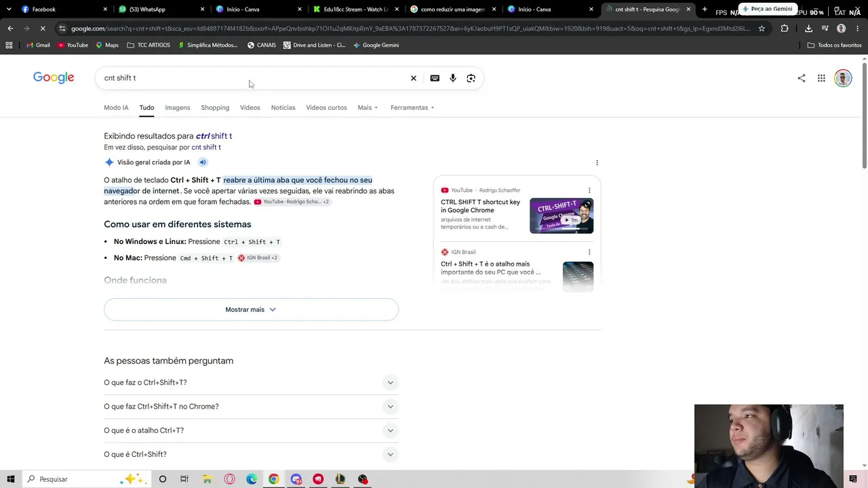Screen dimensions: 868x488
Task: Open IGN Brasil article about Ctrl+Shift+T
Action: [491, 268]
